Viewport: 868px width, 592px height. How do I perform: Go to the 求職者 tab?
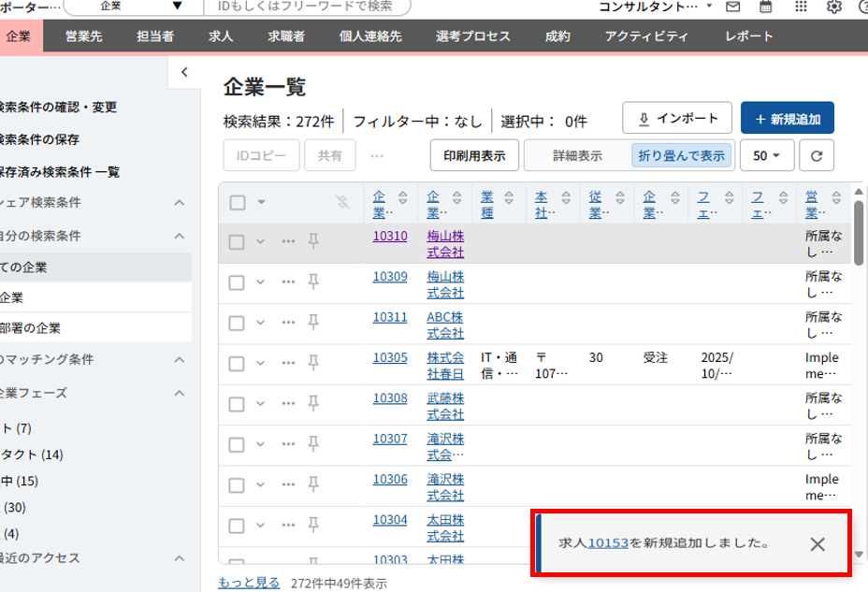(286, 36)
